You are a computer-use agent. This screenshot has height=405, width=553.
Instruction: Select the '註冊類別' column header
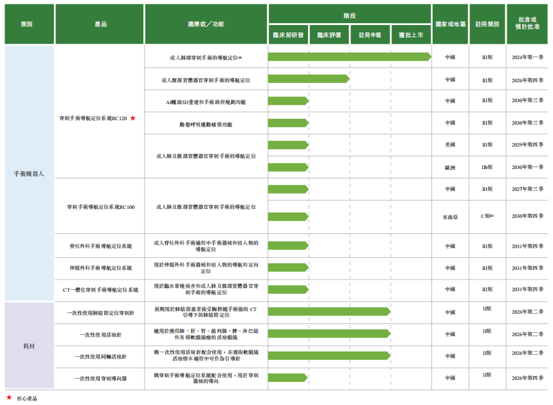pos(487,24)
